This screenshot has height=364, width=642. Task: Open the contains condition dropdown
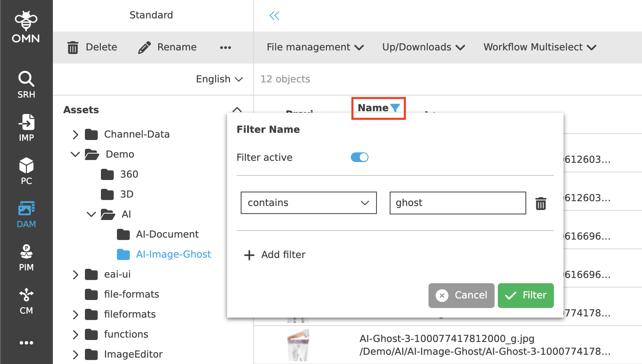(x=308, y=203)
